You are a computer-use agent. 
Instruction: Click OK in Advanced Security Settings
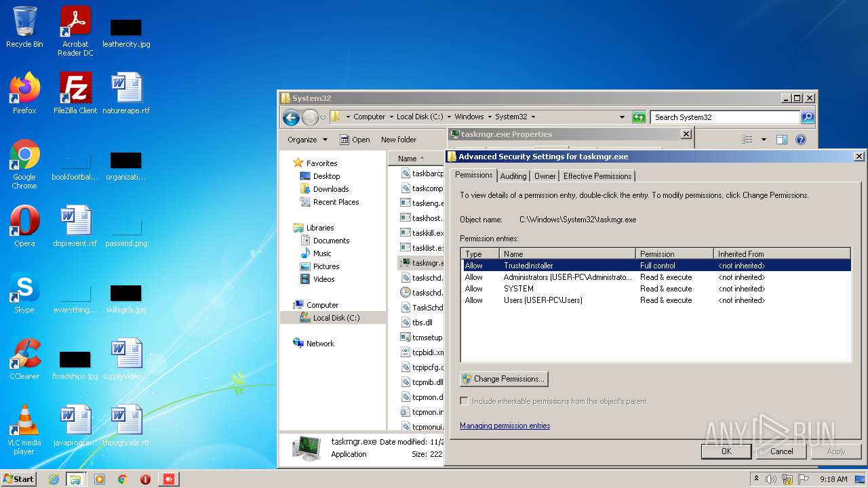coord(726,451)
